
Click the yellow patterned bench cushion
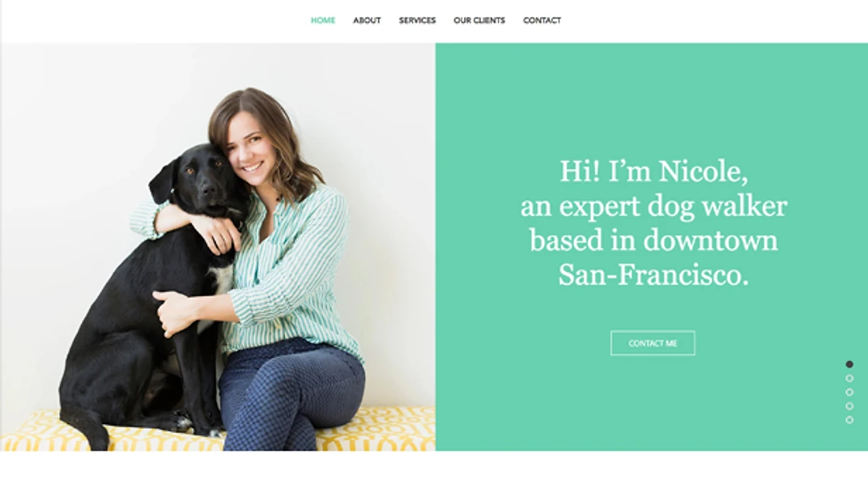click(221, 431)
